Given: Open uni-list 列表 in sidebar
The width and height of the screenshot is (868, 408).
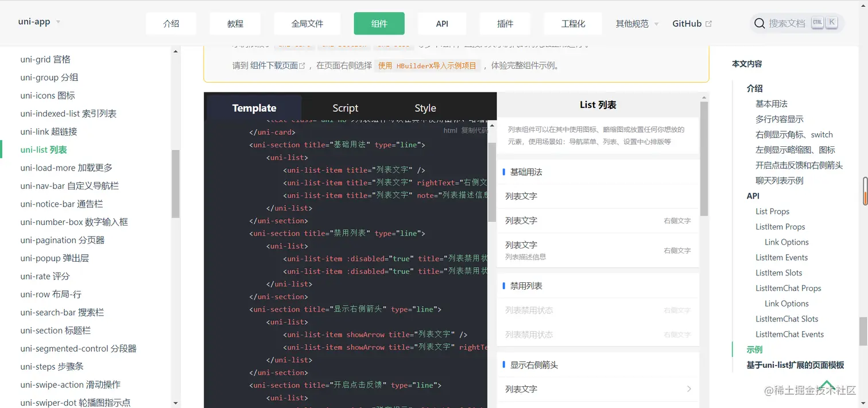Looking at the screenshot, I should (x=44, y=150).
